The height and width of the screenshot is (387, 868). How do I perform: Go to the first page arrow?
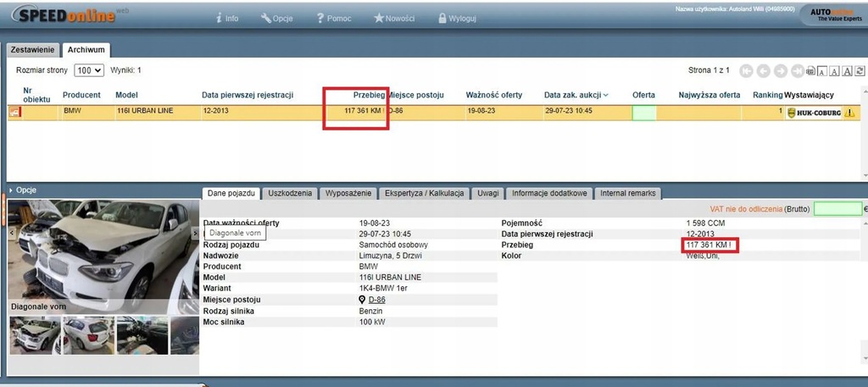click(747, 71)
